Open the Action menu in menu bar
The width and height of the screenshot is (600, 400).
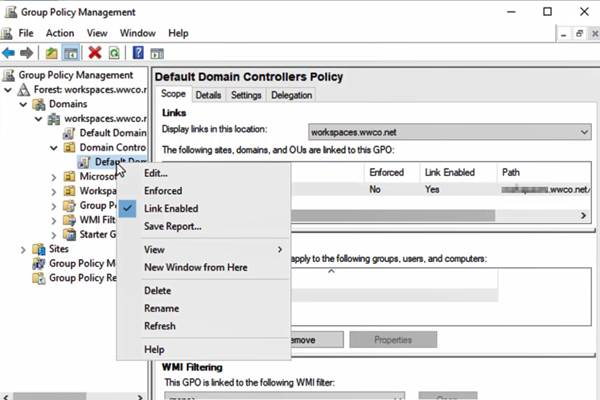click(60, 33)
